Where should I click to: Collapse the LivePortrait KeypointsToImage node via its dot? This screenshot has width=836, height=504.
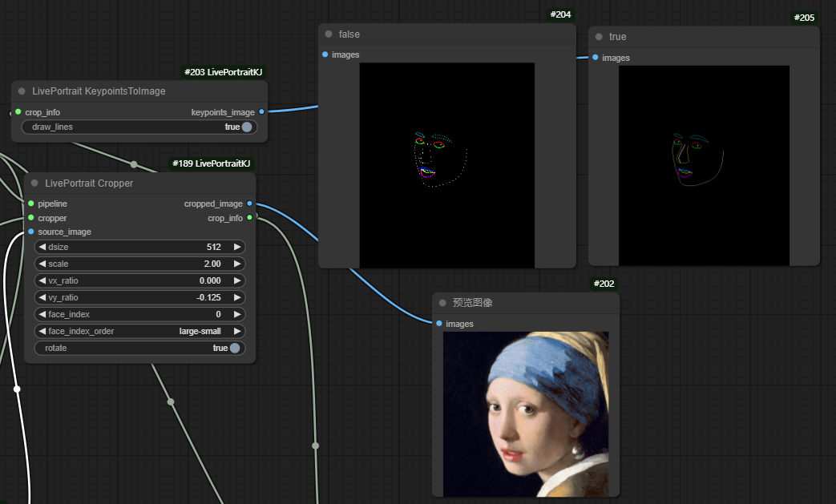[x=22, y=91]
